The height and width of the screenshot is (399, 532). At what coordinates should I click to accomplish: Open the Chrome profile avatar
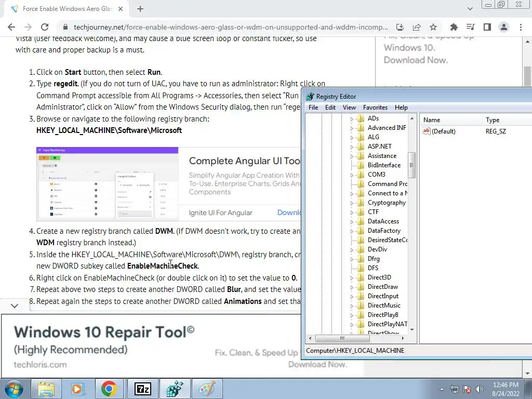coord(504,27)
